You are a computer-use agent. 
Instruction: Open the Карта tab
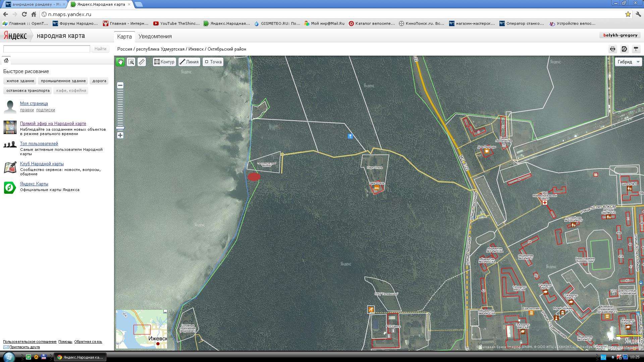(124, 37)
